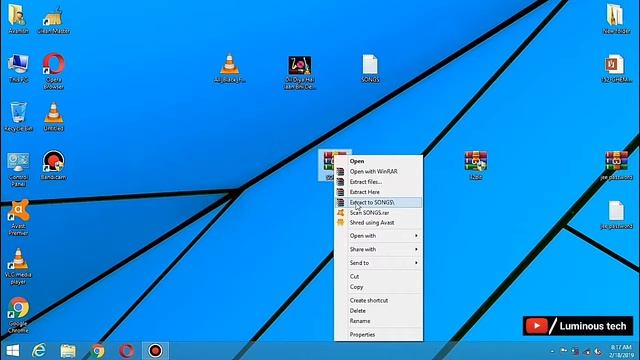This screenshot has height=360, width=640.
Task: Open the Control Panel desktop icon
Action: coord(18,169)
